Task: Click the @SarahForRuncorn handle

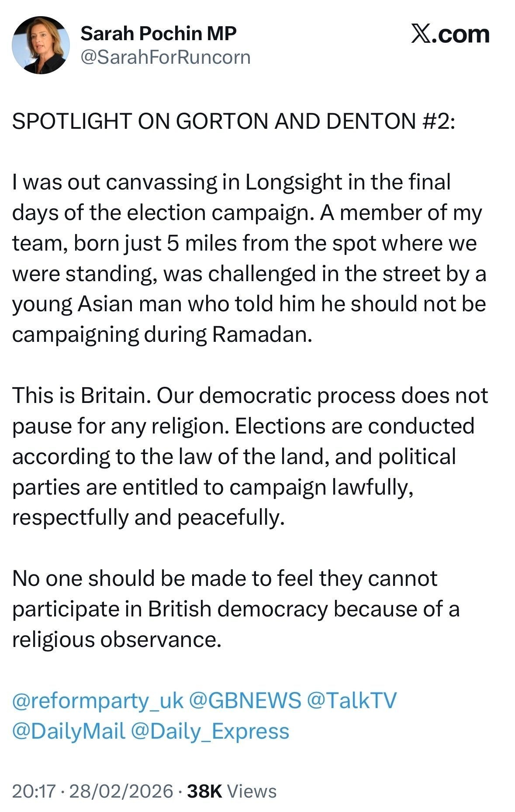Action: pyautogui.click(x=166, y=57)
